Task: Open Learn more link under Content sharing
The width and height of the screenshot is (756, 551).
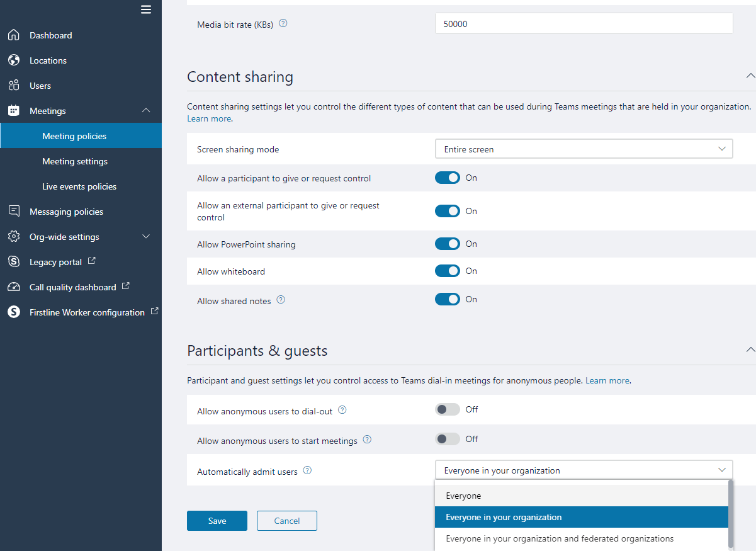Action: coord(209,118)
